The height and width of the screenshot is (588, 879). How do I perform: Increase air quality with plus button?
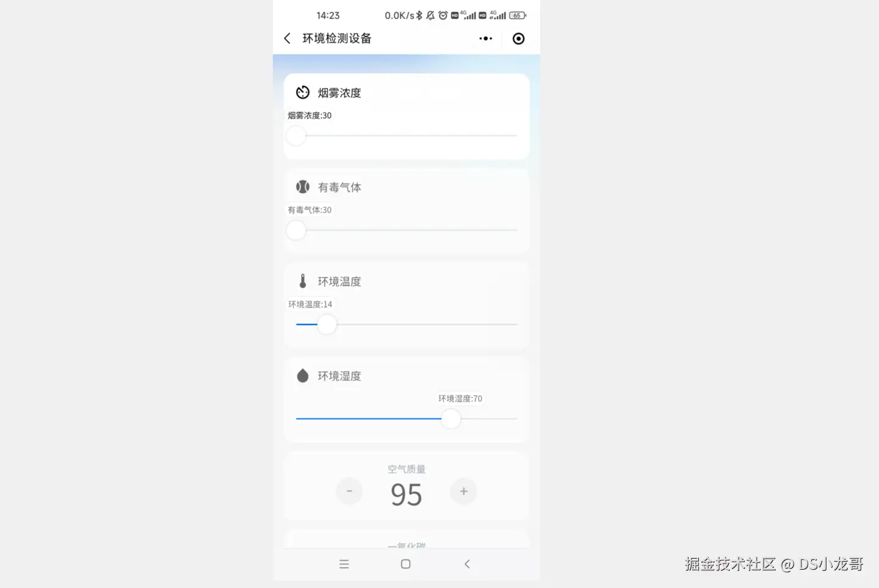click(463, 491)
